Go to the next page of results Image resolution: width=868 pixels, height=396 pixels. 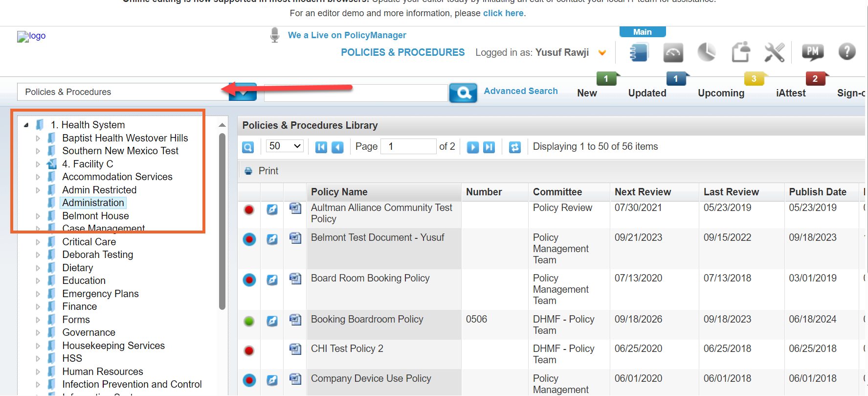[x=472, y=147]
